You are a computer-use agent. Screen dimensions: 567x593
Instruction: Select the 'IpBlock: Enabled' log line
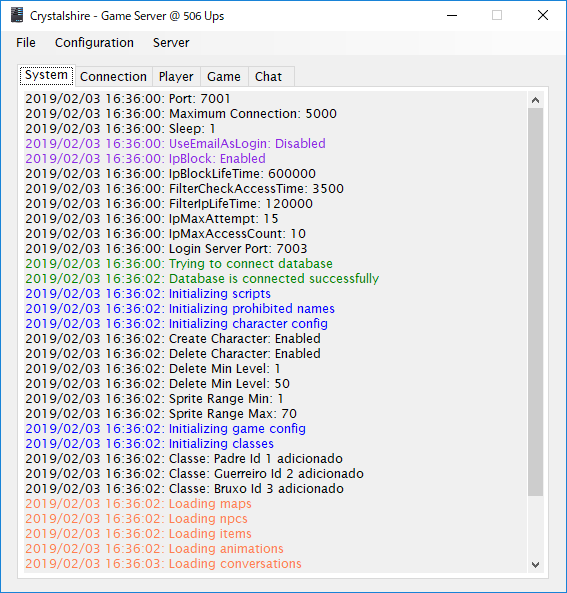point(145,159)
